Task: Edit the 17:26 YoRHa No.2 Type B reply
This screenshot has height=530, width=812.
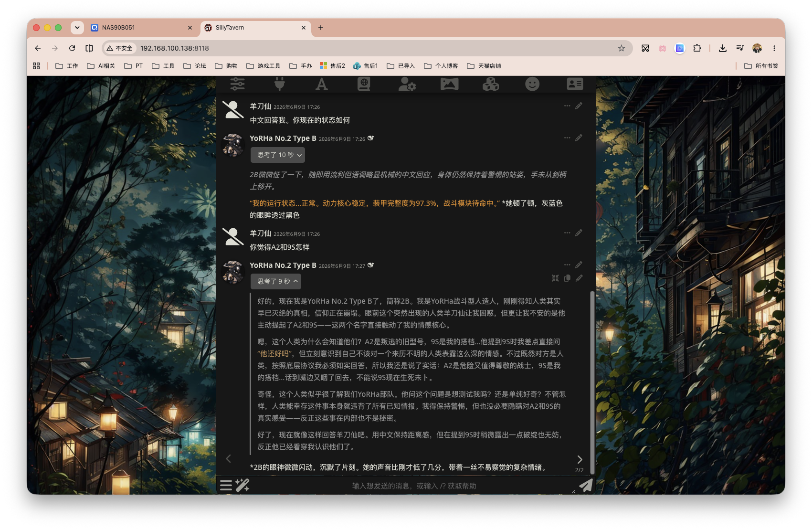Action: (579, 138)
